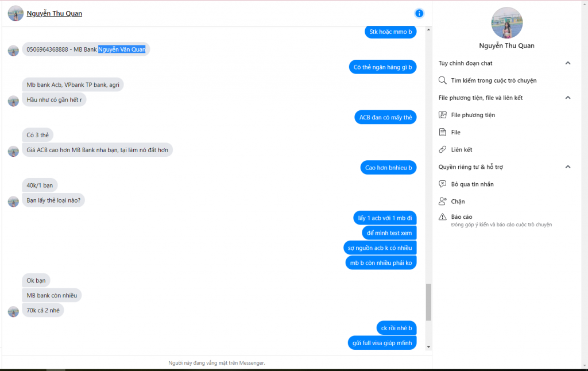Click Đóng góp ý kiến report description
Image resolution: width=588 pixels, height=371 pixels.
(x=501, y=225)
